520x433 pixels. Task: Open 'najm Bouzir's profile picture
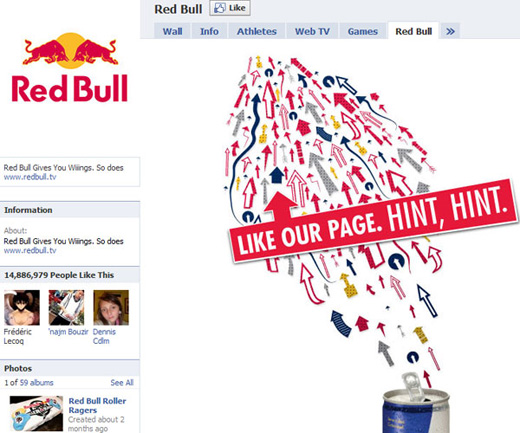pos(66,307)
